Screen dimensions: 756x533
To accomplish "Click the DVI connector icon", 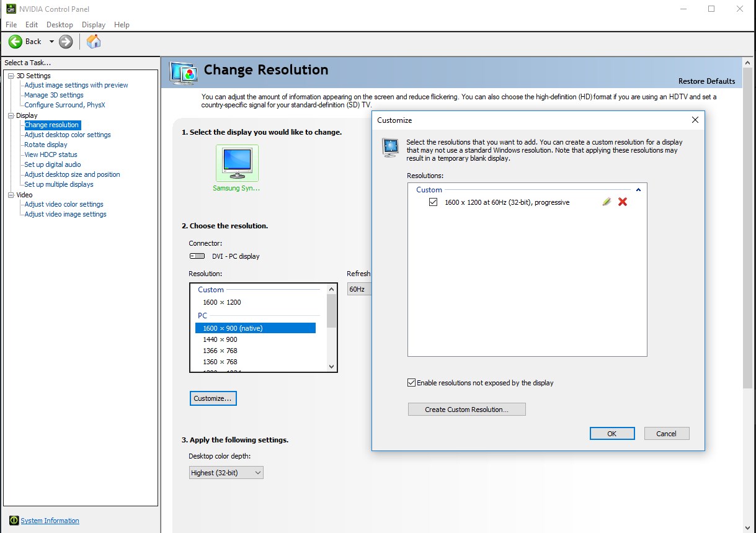I will 197,256.
